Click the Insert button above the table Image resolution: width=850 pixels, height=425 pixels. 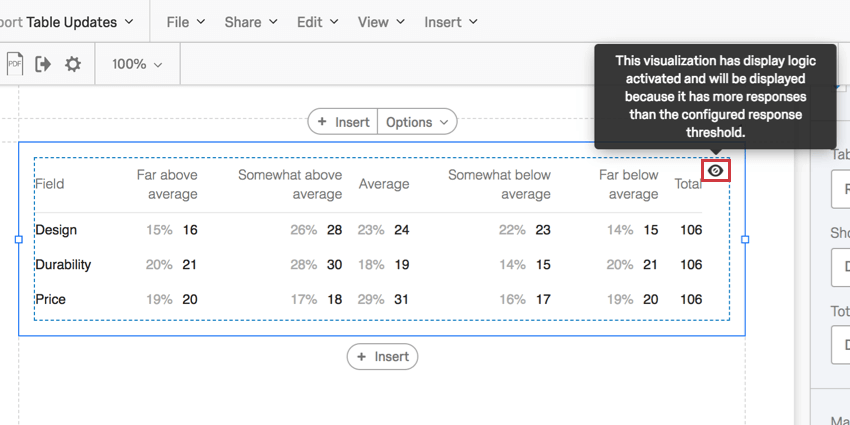click(x=343, y=122)
